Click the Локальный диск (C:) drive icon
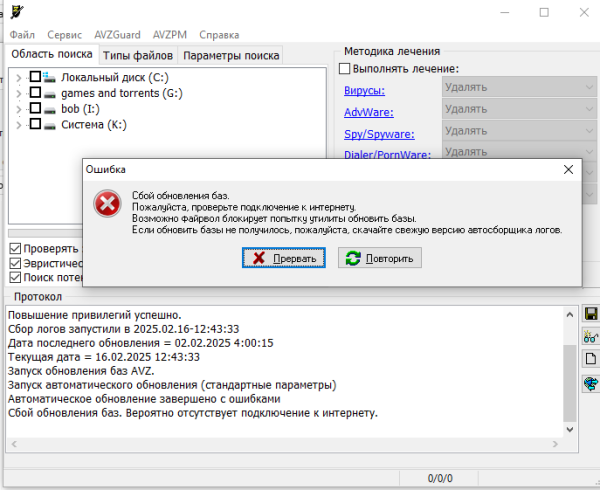Image resolution: width=600 pixels, height=490 pixels. pos(50,77)
